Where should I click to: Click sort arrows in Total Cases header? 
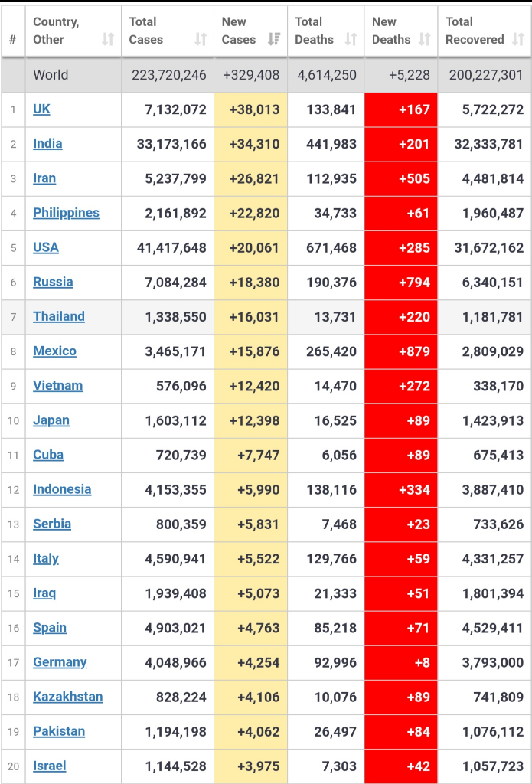pos(201,39)
